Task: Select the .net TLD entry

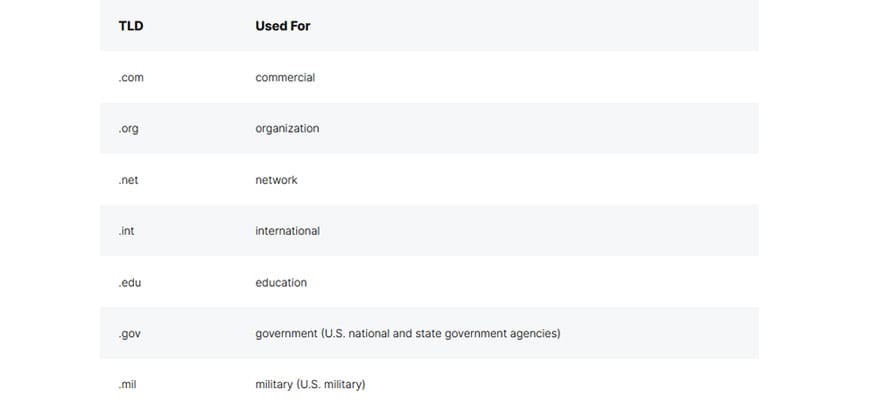Action: tap(128, 180)
